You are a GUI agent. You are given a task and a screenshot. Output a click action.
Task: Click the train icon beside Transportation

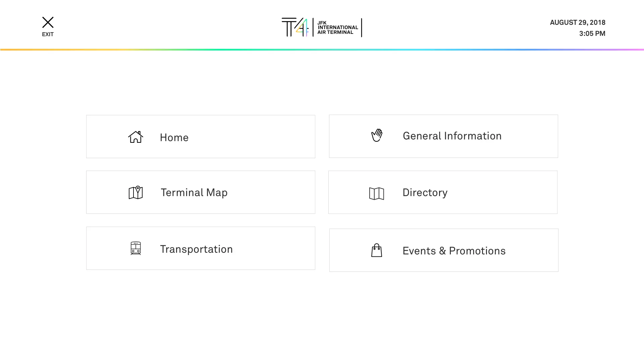click(x=136, y=248)
